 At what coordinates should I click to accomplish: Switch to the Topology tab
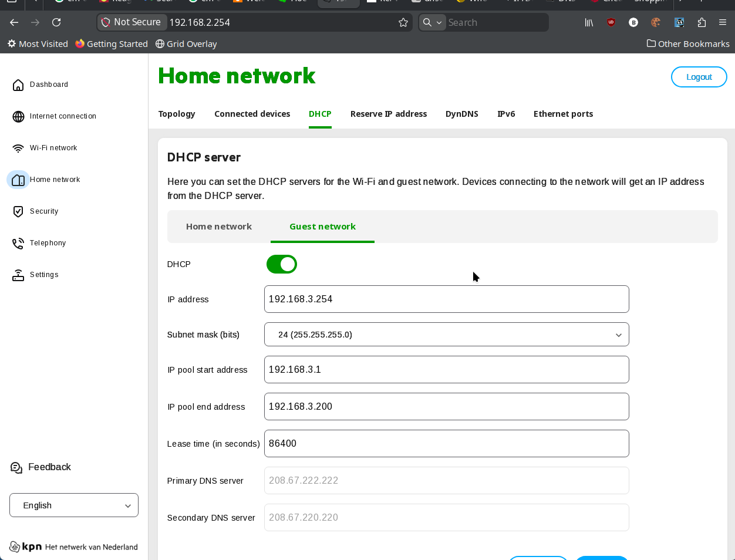[x=177, y=114]
